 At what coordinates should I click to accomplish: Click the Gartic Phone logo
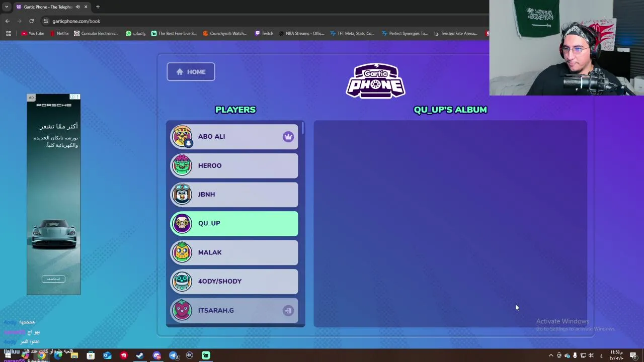click(375, 80)
